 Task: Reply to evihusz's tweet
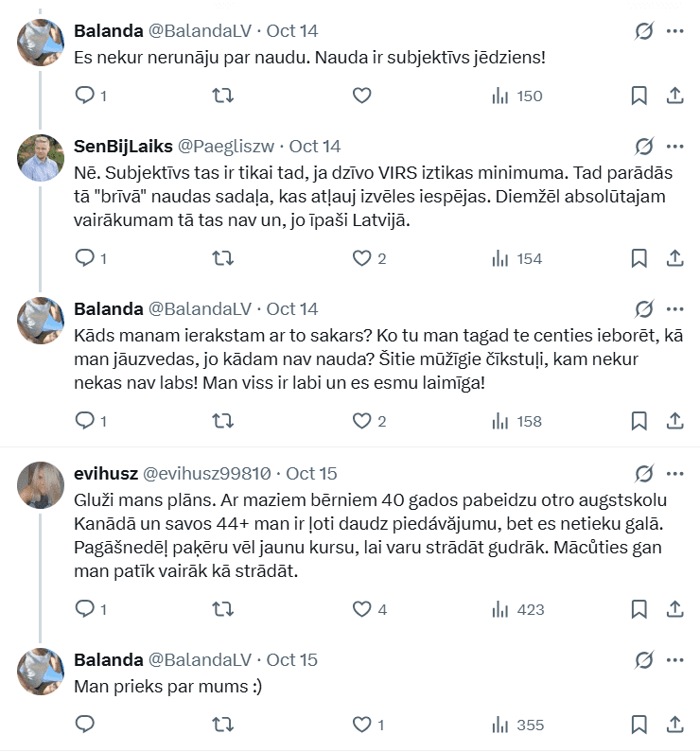[84, 609]
